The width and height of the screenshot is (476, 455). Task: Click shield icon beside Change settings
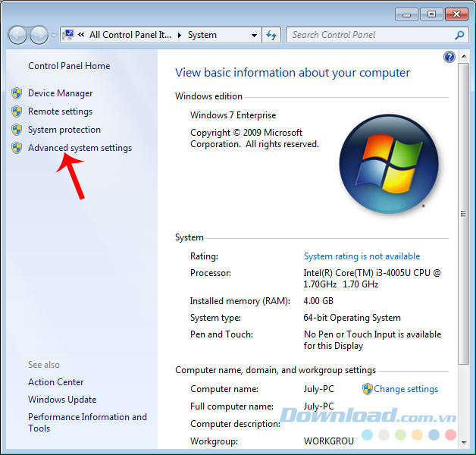(368, 389)
